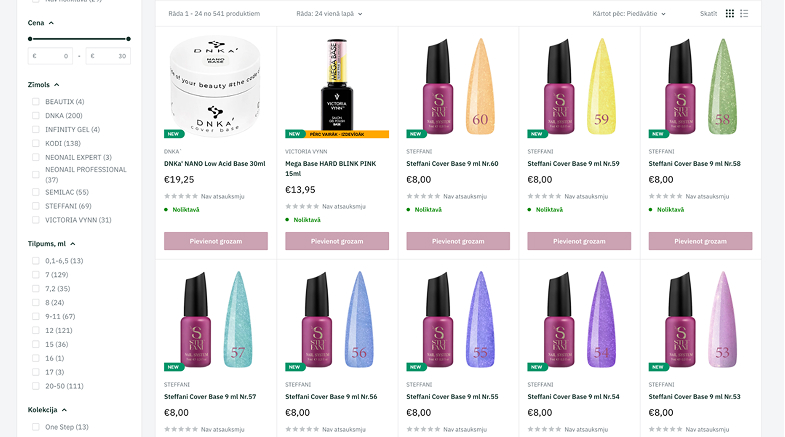Click NEW badge on Cover Base Nr.58
This screenshot has height=437, width=785.
pos(658,133)
